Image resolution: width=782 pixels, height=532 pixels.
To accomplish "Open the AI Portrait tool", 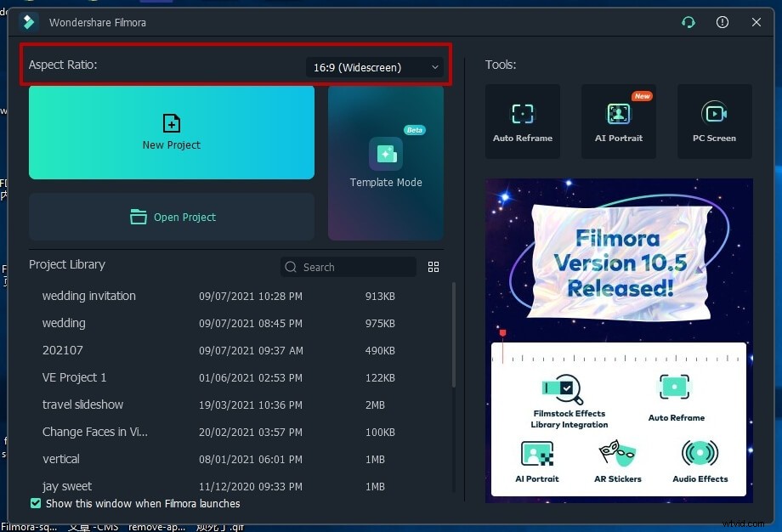I will tap(618, 121).
